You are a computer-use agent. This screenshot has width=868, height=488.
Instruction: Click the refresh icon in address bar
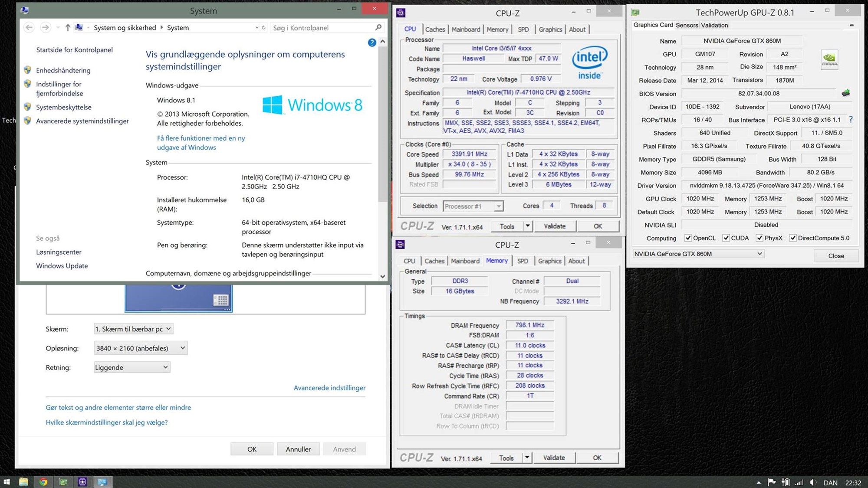coord(263,27)
